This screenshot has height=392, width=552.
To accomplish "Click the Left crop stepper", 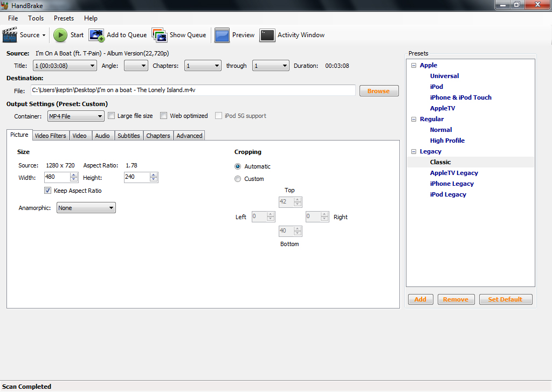I will [271, 216].
